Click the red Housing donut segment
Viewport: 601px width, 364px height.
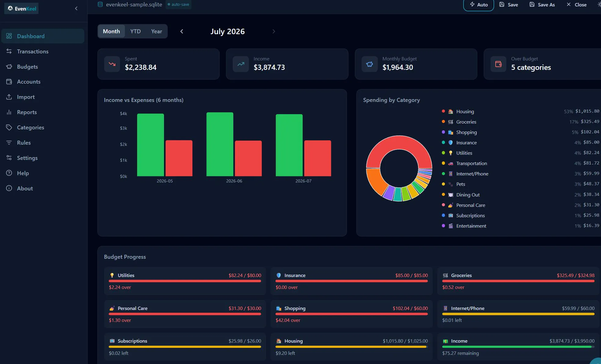pyautogui.click(x=399, y=143)
